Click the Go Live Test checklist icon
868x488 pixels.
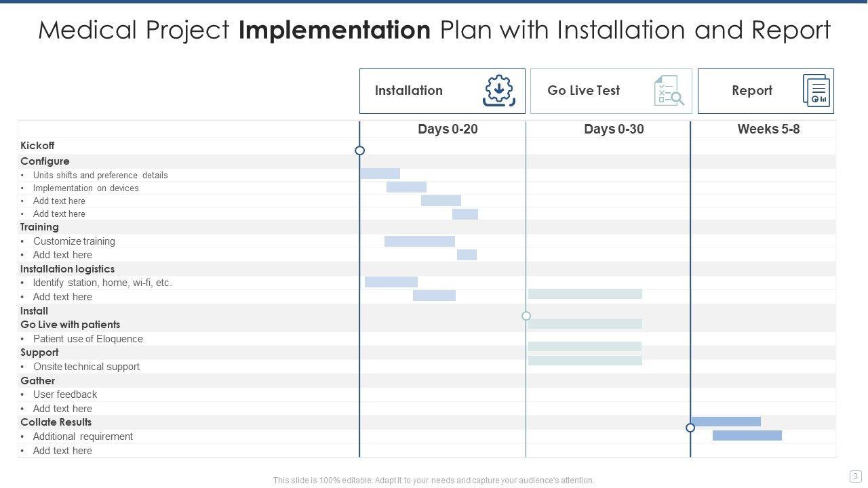(x=668, y=91)
